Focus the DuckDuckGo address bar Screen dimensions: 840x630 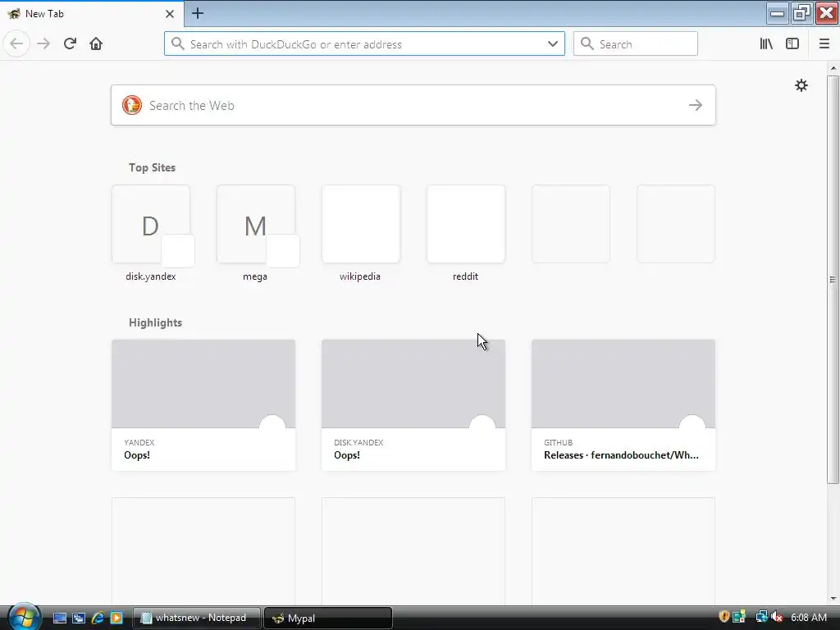click(x=364, y=44)
